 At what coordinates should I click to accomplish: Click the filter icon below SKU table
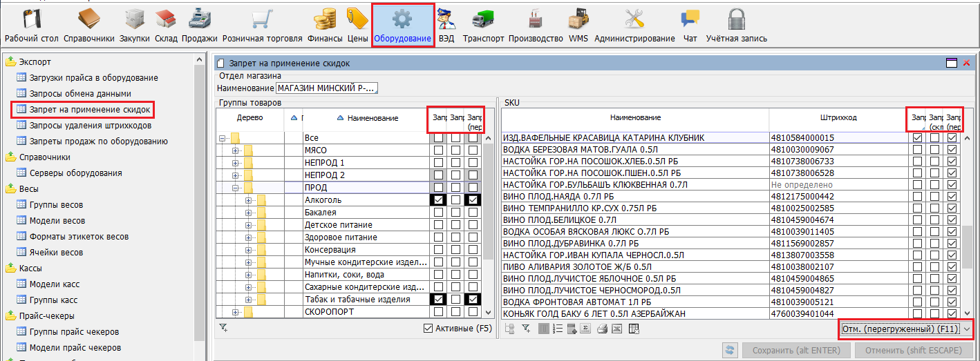point(526,329)
